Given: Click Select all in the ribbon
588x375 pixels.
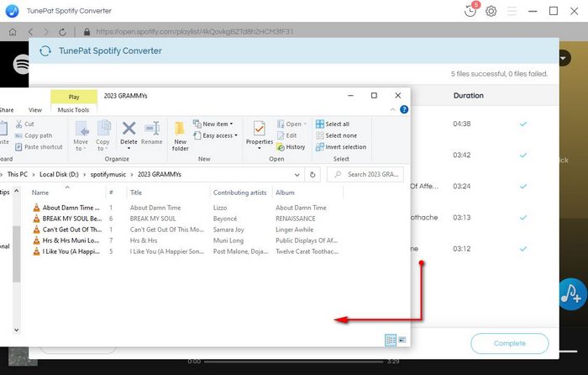Looking at the screenshot, I should (x=333, y=124).
